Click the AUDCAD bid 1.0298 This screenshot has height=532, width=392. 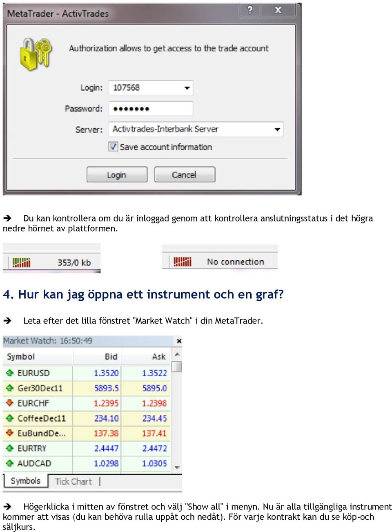(106, 464)
